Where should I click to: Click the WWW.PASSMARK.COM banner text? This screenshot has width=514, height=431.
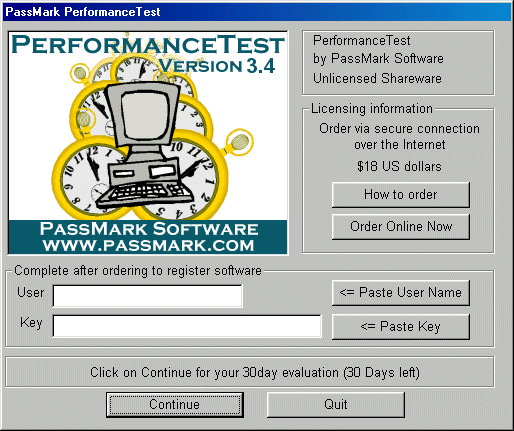click(x=148, y=246)
